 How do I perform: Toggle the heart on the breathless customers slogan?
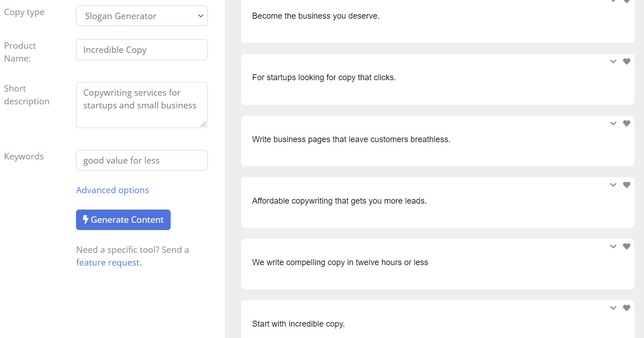click(x=627, y=123)
